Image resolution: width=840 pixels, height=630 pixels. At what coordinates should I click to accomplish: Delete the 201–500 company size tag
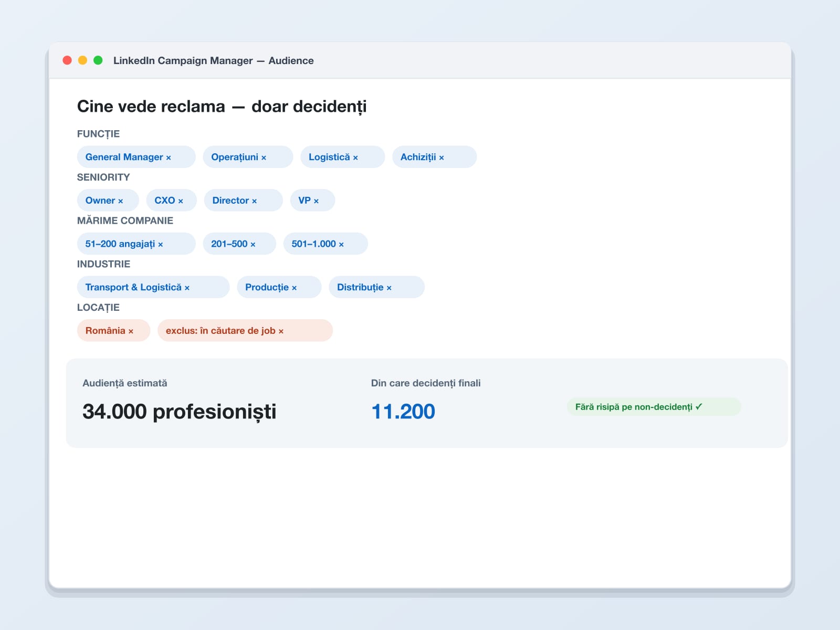[x=253, y=245]
